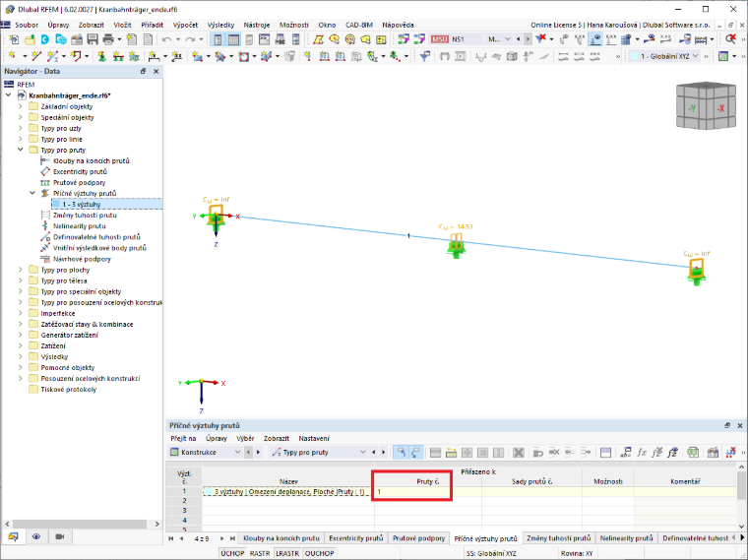Image resolution: width=748 pixels, height=560 pixels.
Task: Open the Soubor menu
Action: pyautogui.click(x=27, y=25)
